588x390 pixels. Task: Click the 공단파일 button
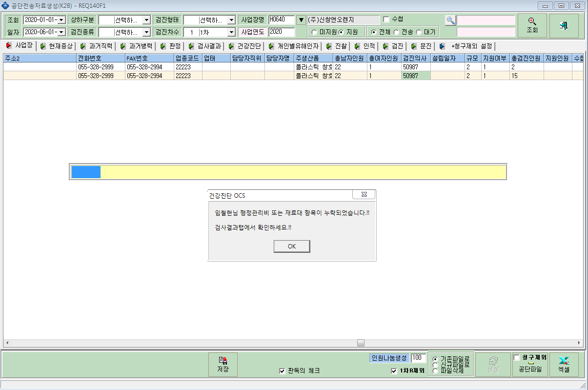coord(530,365)
